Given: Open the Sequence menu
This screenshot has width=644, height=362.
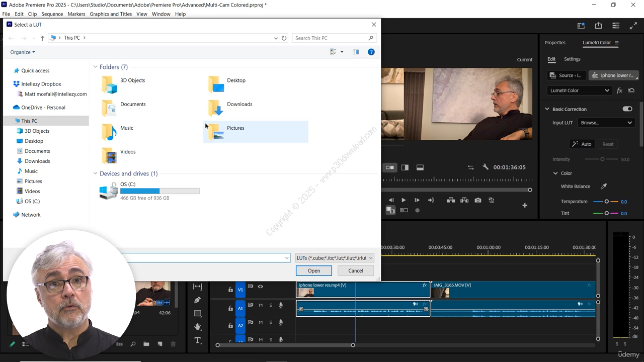Looking at the screenshot, I should click(52, 14).
